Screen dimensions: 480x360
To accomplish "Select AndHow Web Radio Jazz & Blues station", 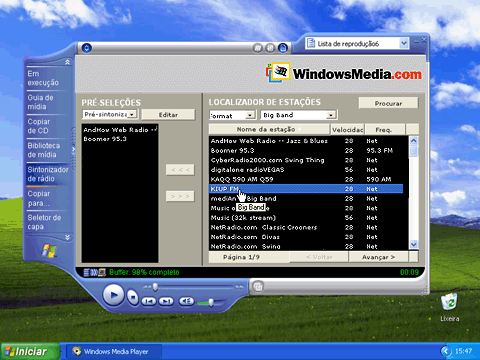I will pos(306,141).
